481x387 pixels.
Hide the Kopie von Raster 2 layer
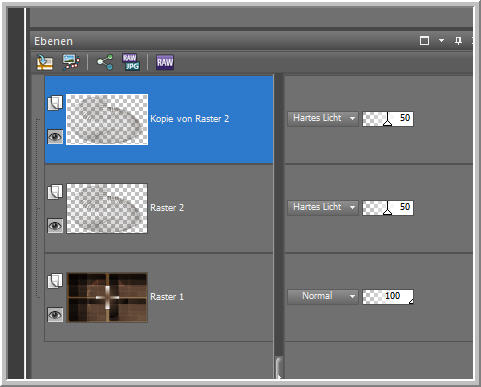click(x=55, y=136)
